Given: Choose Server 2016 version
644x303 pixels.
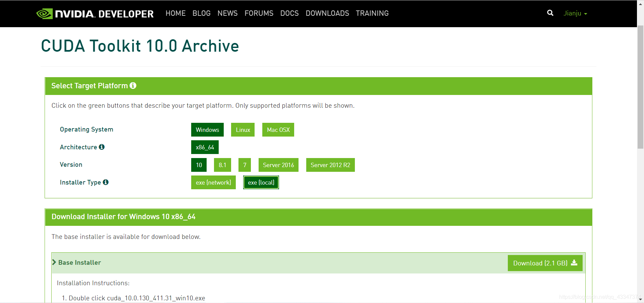Looking at the screenshot, I should 278,165.
